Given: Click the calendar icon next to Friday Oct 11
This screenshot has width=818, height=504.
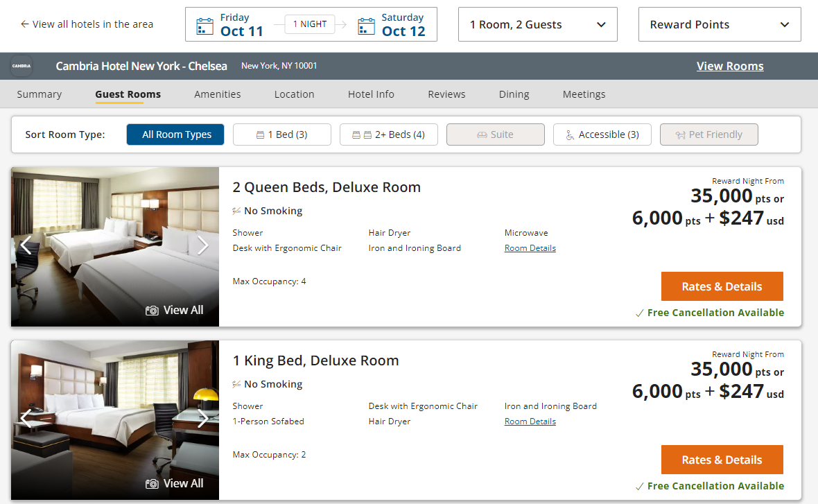Looking at the screenshot, I should [204, 24].
